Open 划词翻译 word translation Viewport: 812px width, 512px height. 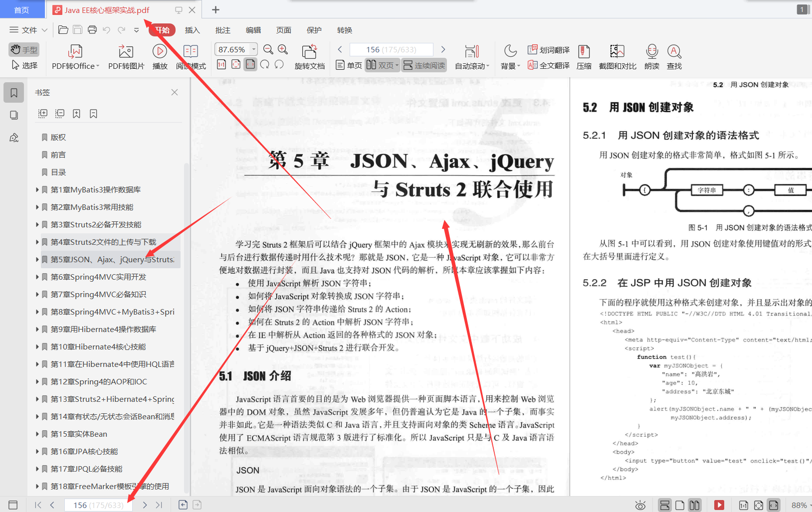(549, 50)
